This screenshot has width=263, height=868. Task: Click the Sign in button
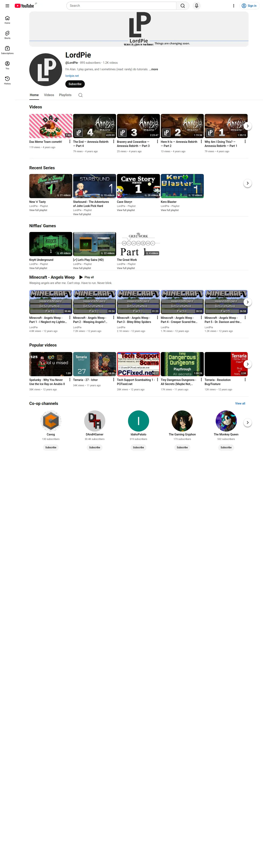pos(249,6)
